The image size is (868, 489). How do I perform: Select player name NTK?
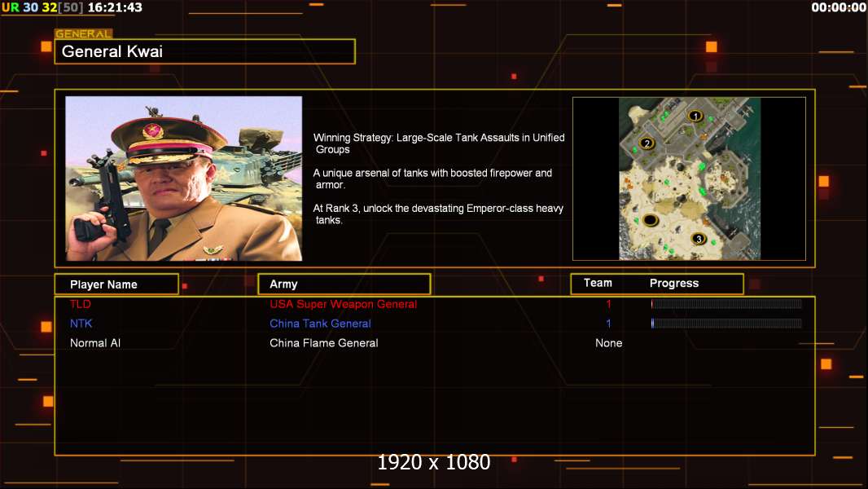point(81,324)
